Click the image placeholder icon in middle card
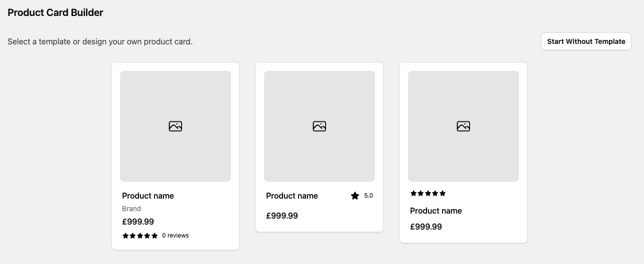Image resolution: width=644 pixels, height=264 pixels. pyautogui.click(x=319, y=126)
